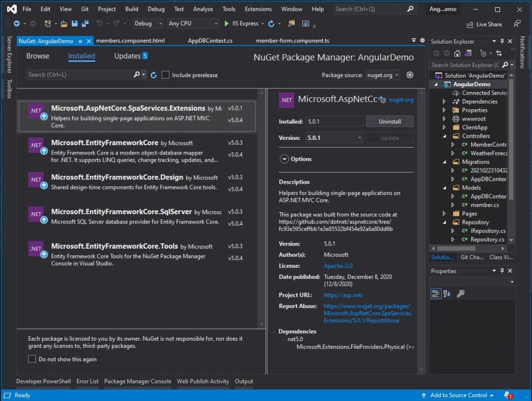
Task: Click the package list vertical scrollbar
Action: click(261, 208)
